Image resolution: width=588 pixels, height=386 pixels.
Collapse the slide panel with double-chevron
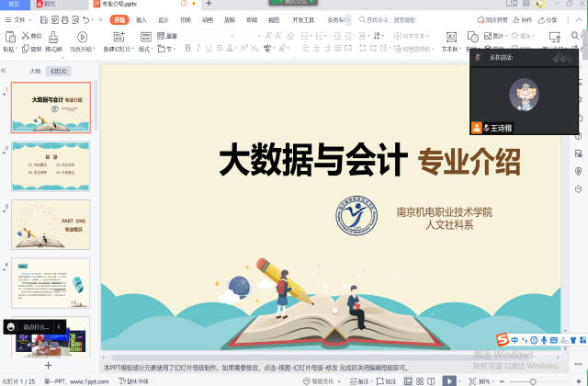coord(5,71)
